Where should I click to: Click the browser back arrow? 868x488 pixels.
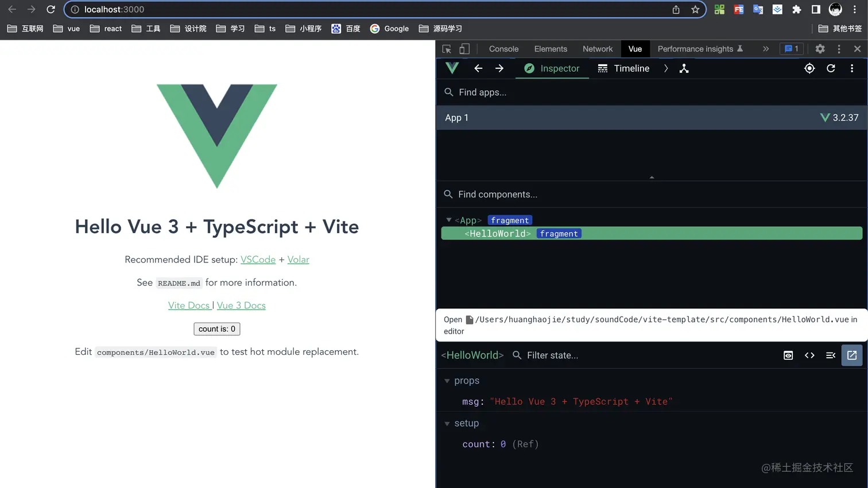[12, 9]
